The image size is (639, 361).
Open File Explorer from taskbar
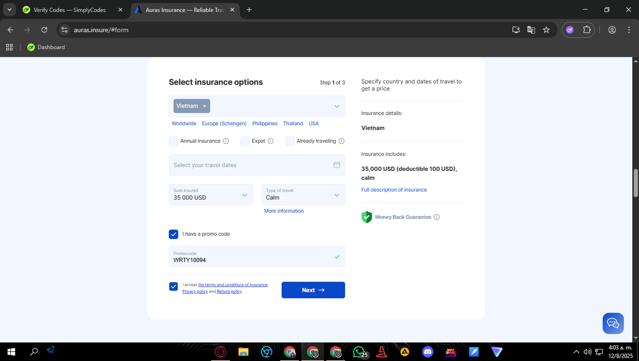tap(243, 352)
